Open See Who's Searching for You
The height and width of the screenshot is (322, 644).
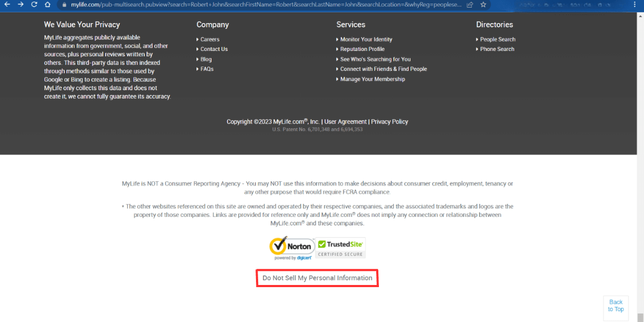click(375, 59)
